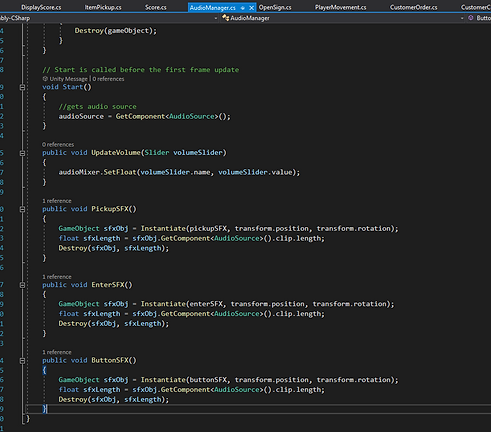Click '1 reference' above EnterSFX
Screen dimensions: 491x432
click(57, 277)
